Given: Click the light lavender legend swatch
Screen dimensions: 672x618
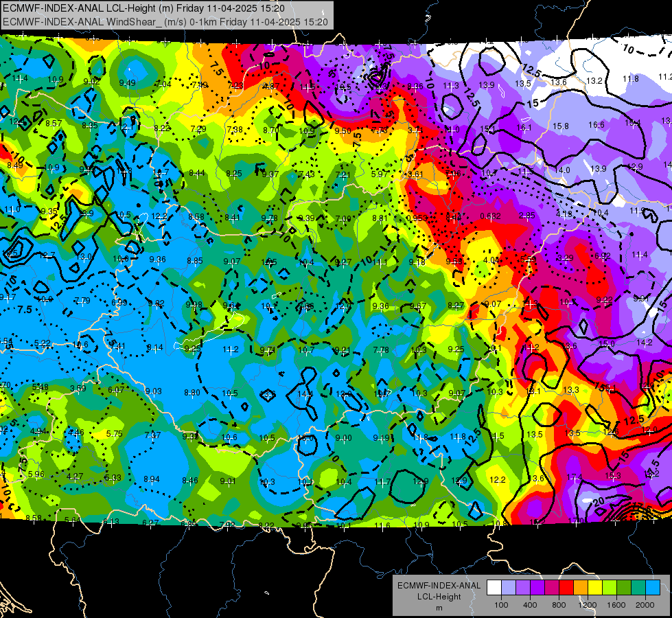Looking at the screenshot, I should point(508,588).
